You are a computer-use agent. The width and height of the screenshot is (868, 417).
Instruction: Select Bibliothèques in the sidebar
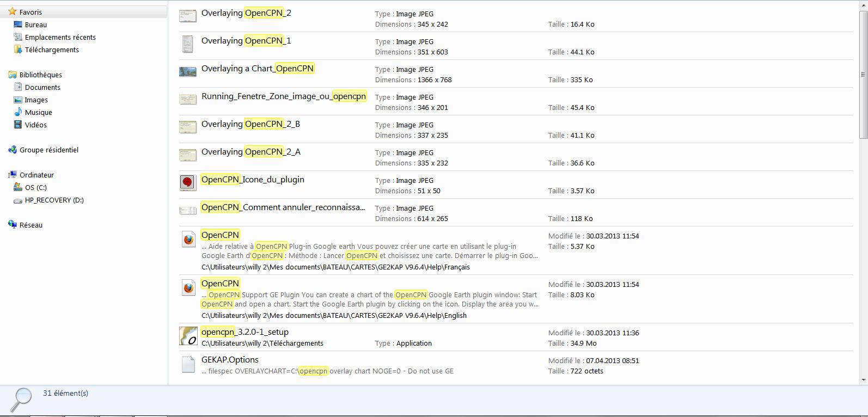click(x=41, y=75)
